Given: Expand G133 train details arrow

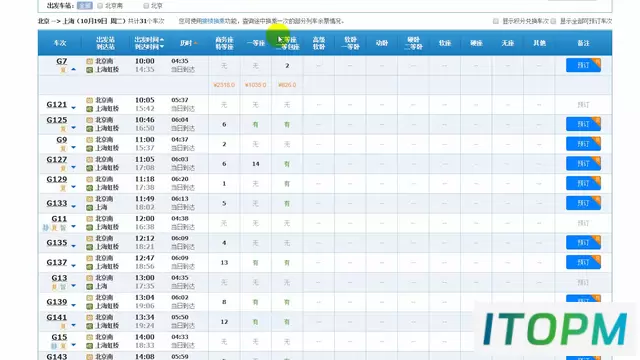Looking at the screenshot, I should pyautogui.click(x=73, y=207).
